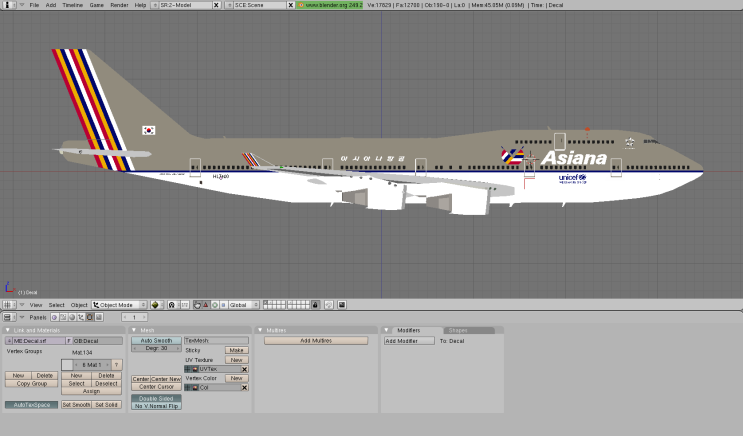Screen dimensions: 743x436
Task: Delete the SR:2-Model screen with X
Action: 216,5
